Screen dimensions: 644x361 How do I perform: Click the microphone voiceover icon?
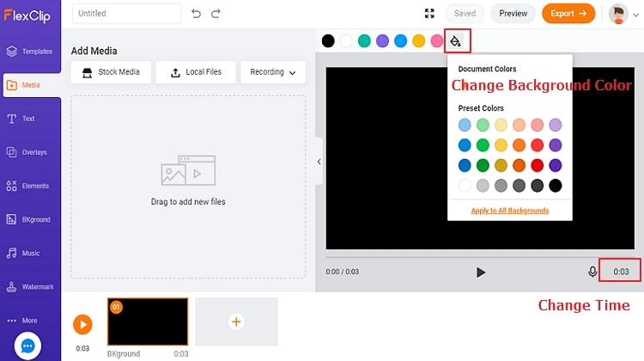click(x=592, y=272)
